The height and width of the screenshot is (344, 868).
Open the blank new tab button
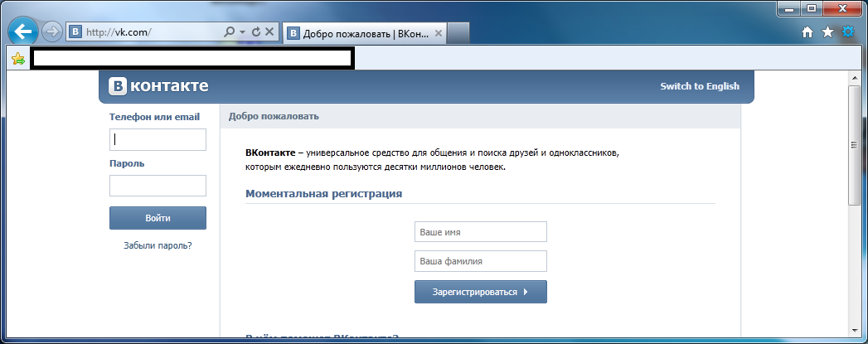pyautogui.click(x=459, y=33)
